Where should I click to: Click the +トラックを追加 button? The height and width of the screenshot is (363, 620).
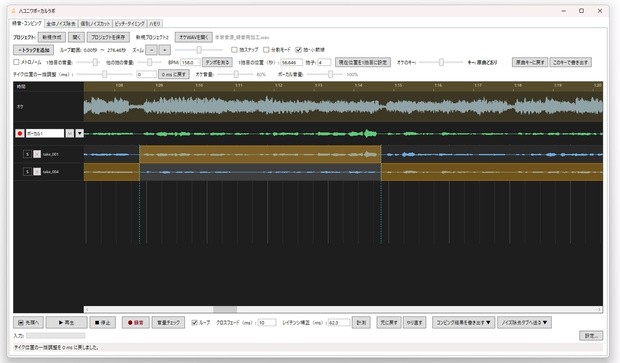tap(34, 50)
